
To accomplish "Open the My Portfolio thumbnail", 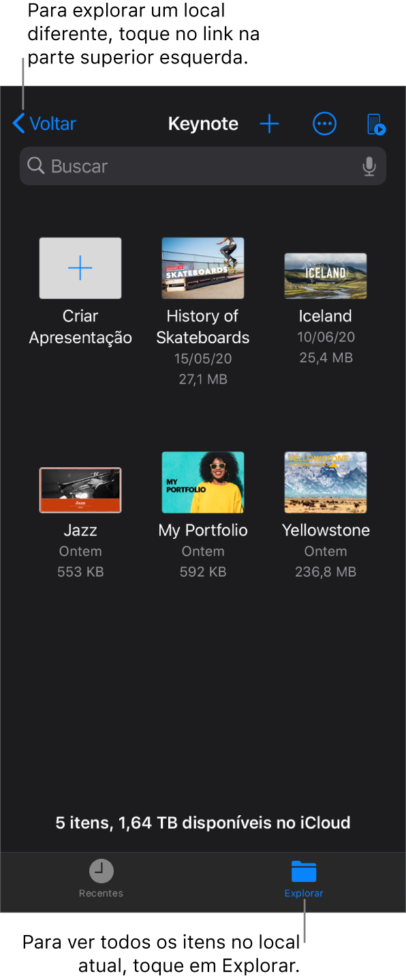I will pos(203,482).
